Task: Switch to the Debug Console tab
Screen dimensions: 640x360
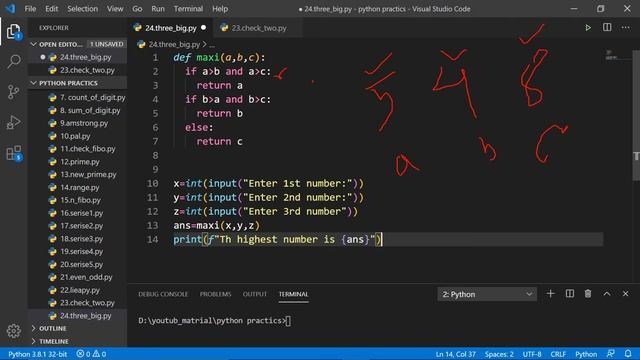Action: point(163,294)
